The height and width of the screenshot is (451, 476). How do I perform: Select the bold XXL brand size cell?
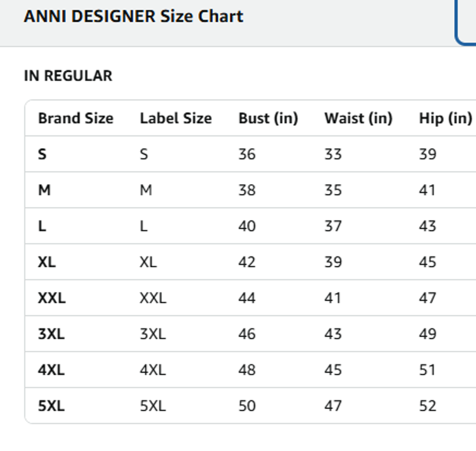point(52,298)
